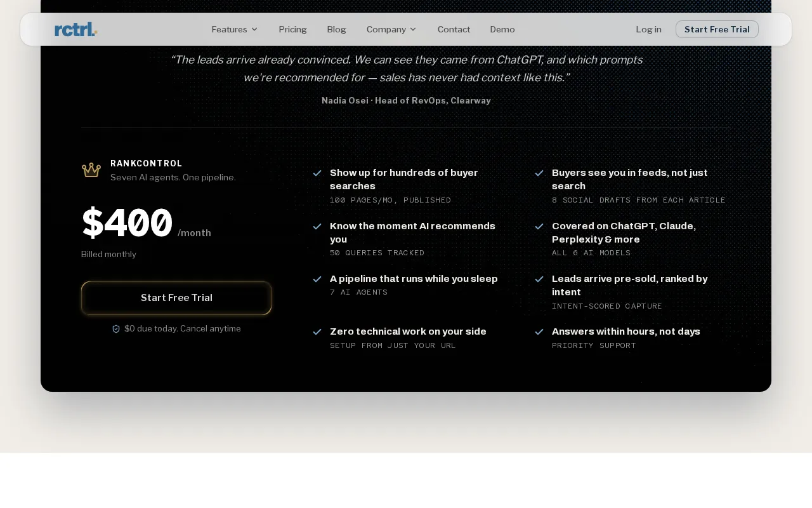The image size is (812, 508).
Task: Go to Blog in the navbar
Action: pyautogui.click(x=336, y=29)
